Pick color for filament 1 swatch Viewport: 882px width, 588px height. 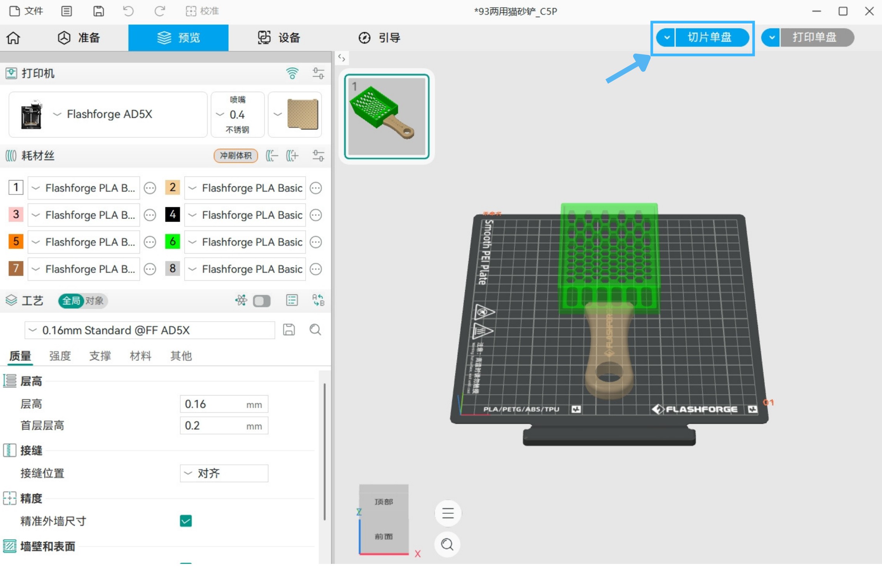(x=16, y=187)
